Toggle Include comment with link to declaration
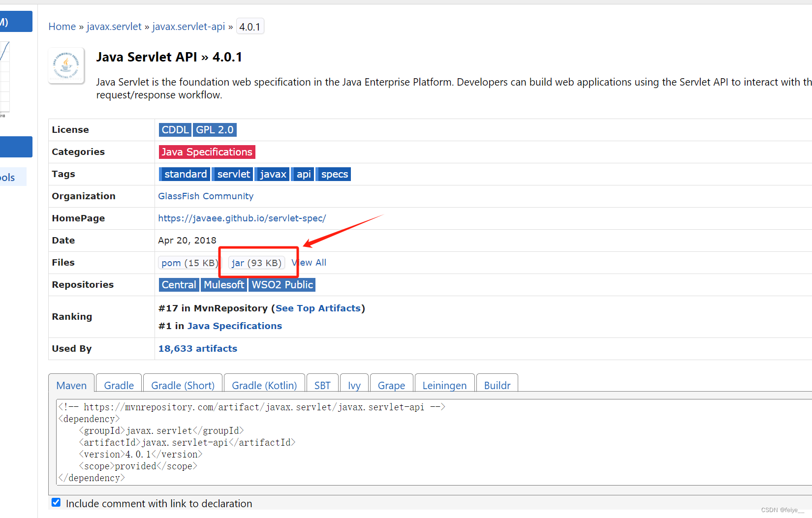Image resolution: width=812 pixels, height=518 pixels. click(56, 503)
